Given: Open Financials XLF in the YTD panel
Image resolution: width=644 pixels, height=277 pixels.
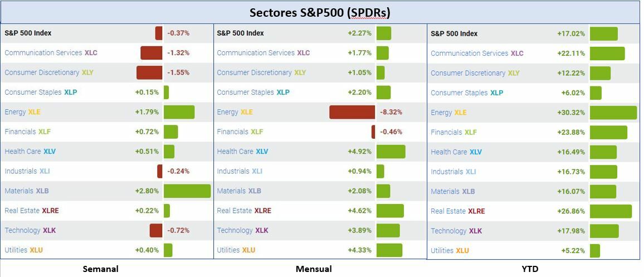Looking at the screenshot, I should (453, 132).
